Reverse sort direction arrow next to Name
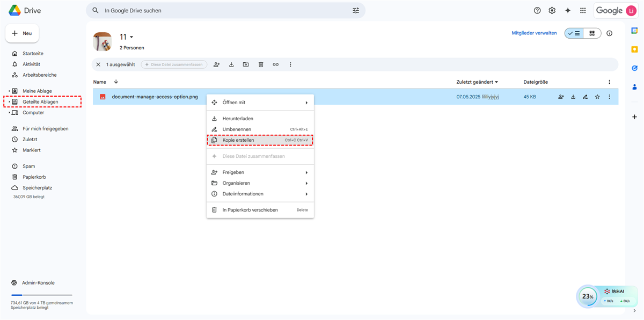644x320 pixels. pyautogui.click(x=116, y=82)
